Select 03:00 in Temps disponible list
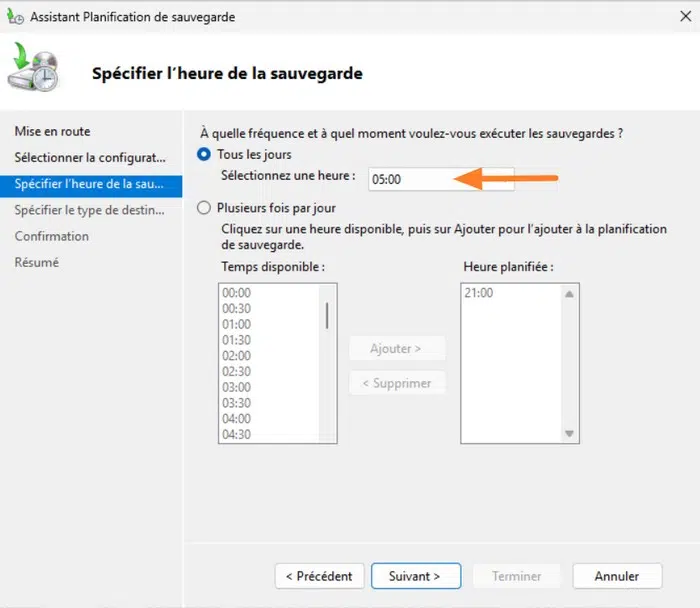 (237, 387)
